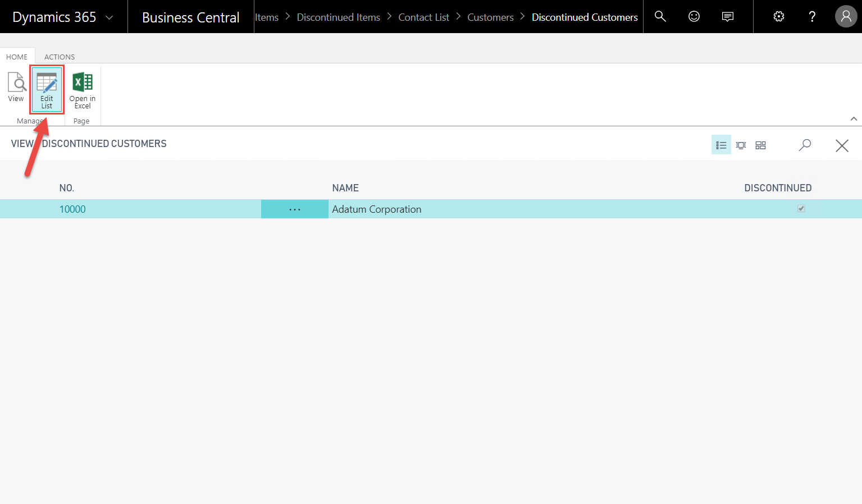The width and height of the screenshot is (862, 504).
Task: Open the settings gear menu
Action: 779,17
